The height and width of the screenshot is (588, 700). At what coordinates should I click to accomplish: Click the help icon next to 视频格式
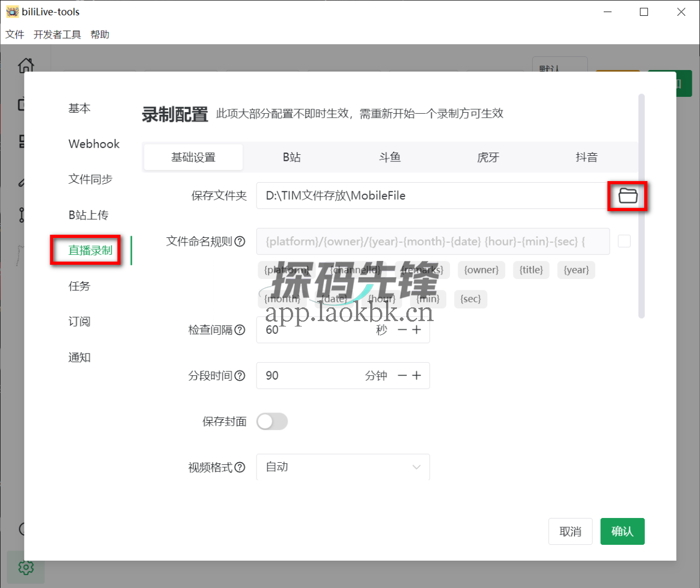pos(240,467)
